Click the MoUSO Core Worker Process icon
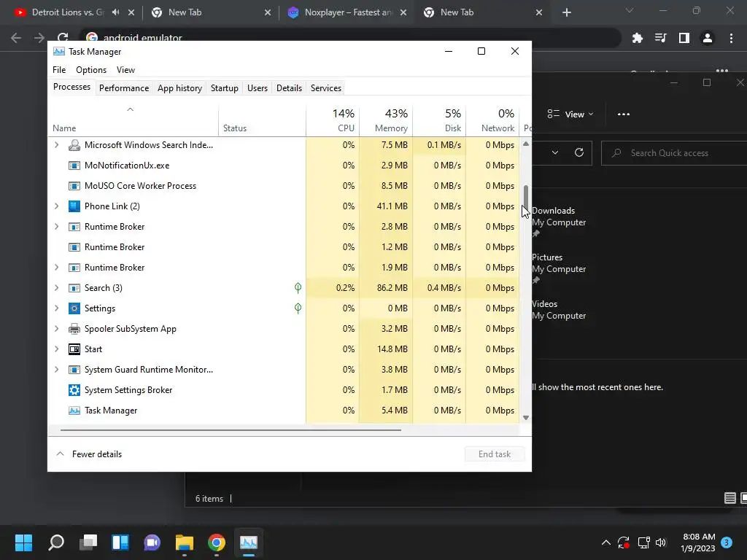 click(x=74, y=186)
